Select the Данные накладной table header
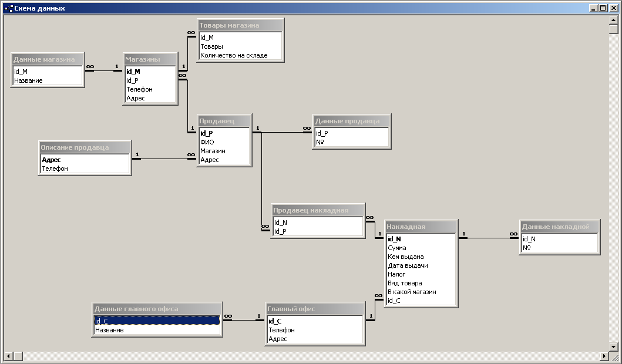The width and height of the screenshot is (622, 364). (559, 227)
